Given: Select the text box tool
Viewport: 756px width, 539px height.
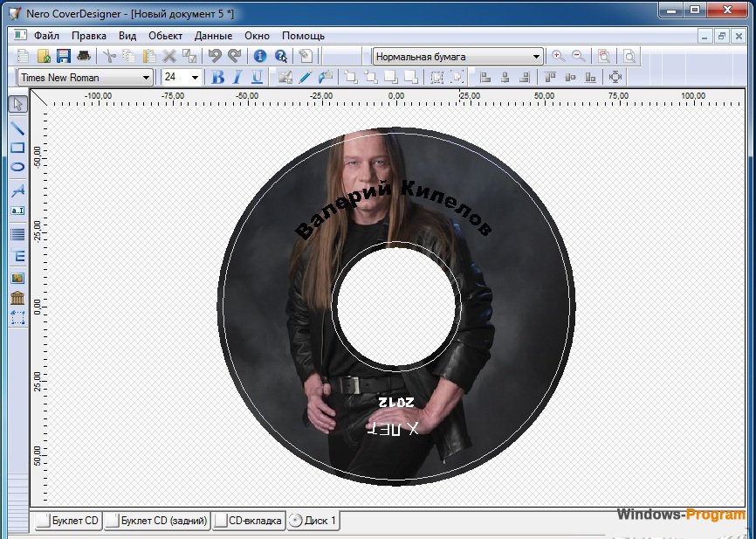Looking at the screenshot, I should [x=17, y=211].
